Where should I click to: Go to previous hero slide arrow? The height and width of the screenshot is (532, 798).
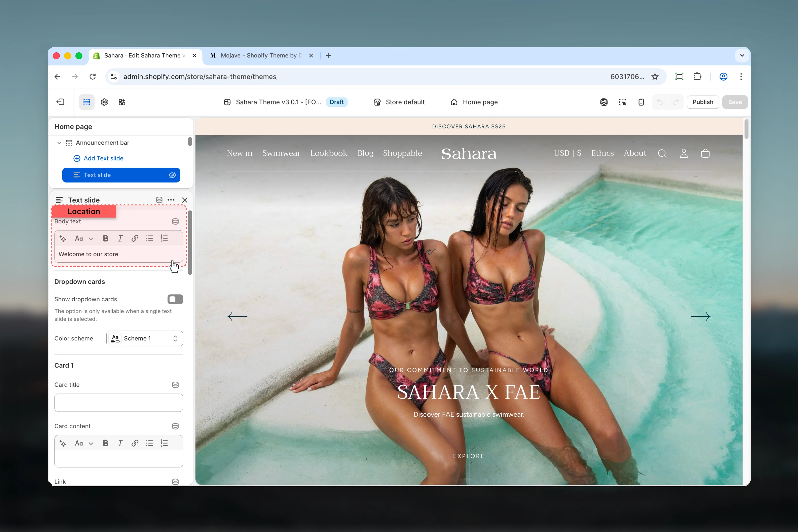[x=237, y=317]
